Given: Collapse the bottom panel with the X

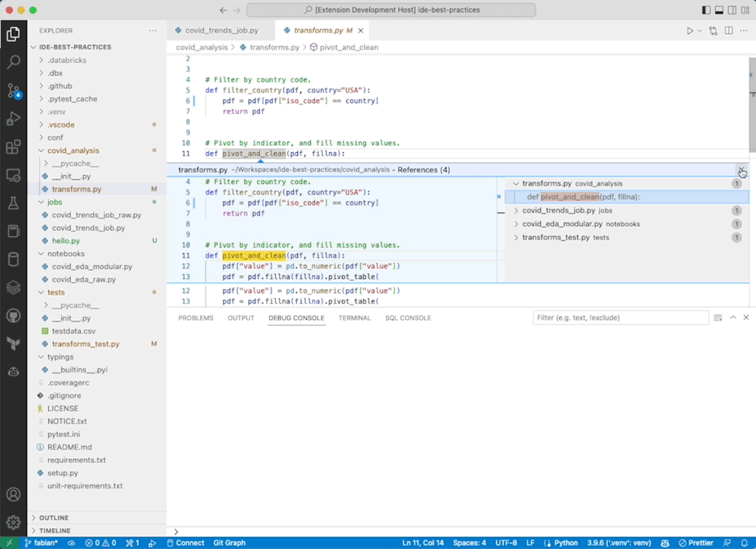Looking at the screenshot, I should coord(747,317).
